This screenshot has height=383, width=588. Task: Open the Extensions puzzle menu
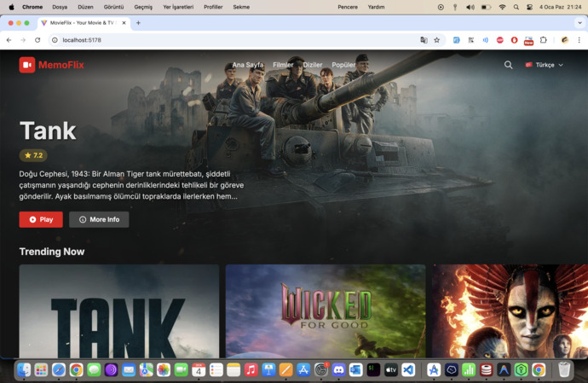click(x=543, y=40)
